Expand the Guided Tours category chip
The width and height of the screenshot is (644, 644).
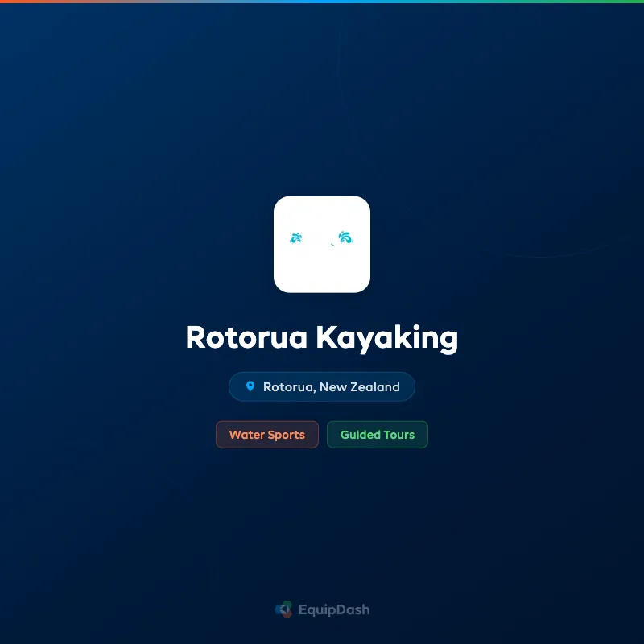(x=378, y=434)
